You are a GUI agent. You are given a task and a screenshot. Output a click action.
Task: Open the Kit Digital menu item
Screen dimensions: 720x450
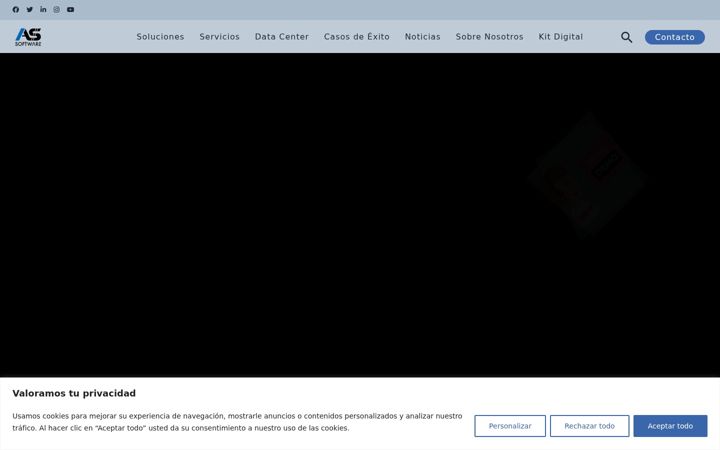click(x=561, y=37)
